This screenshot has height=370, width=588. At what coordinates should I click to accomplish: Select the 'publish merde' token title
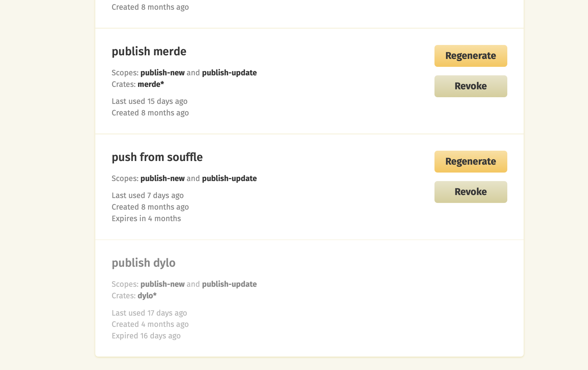click(x=149, y=52)
